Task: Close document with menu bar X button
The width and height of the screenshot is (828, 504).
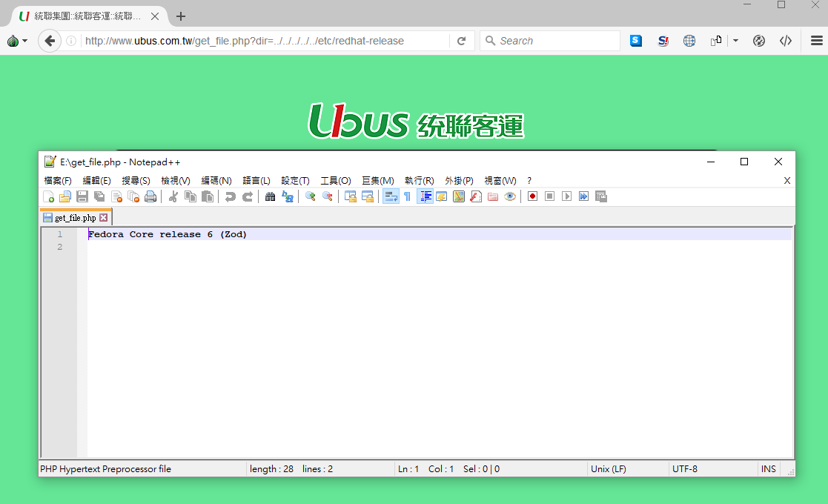Action: pos(786,181)
